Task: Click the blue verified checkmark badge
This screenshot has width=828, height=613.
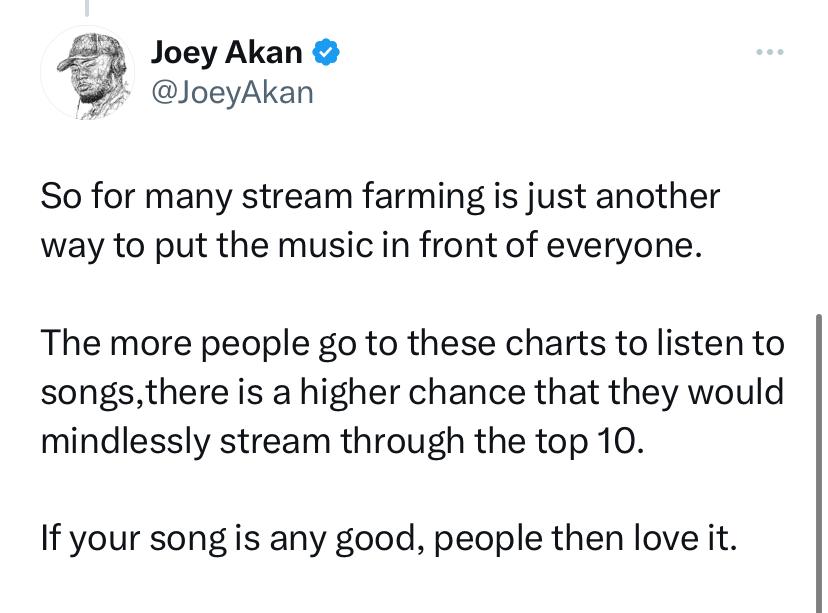Action: pos(326,52)
